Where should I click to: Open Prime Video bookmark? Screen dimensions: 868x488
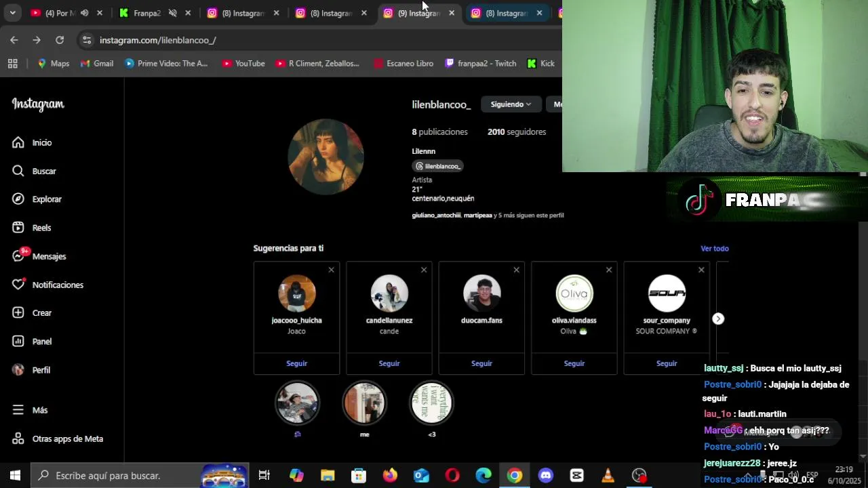click(x=167, y=64)
